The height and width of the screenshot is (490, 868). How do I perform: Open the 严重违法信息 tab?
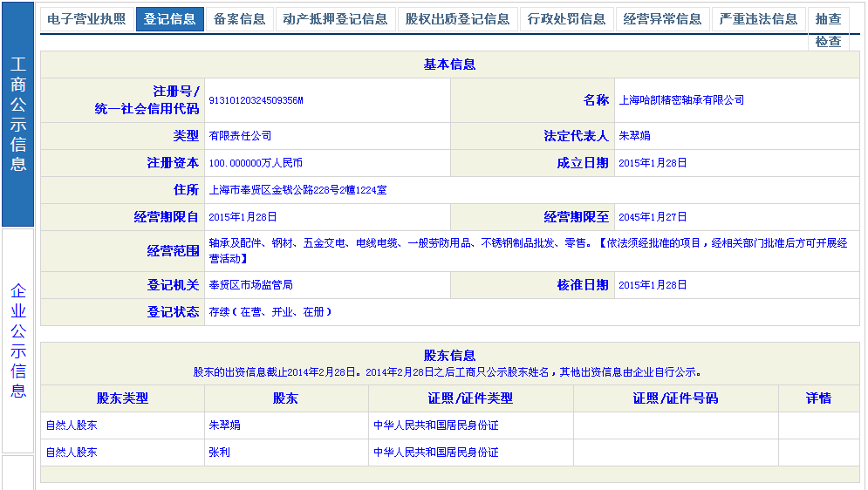(x=759, y=19)
